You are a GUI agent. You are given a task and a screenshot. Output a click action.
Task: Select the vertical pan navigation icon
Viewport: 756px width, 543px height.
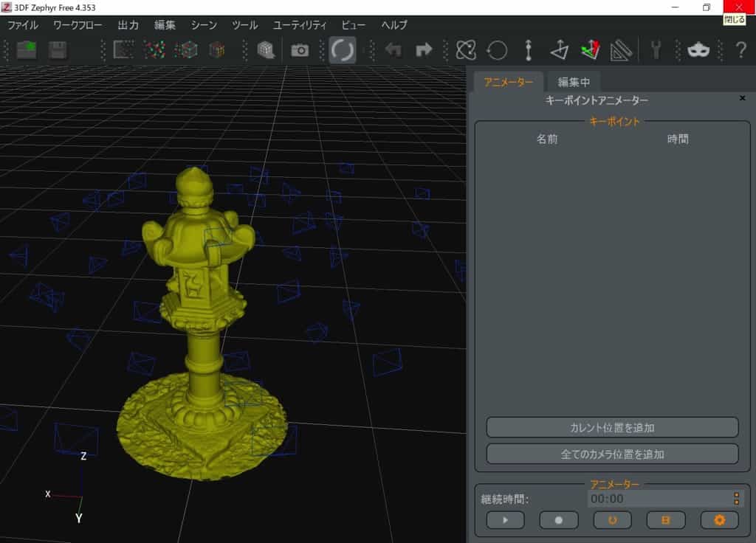[529, 49]
